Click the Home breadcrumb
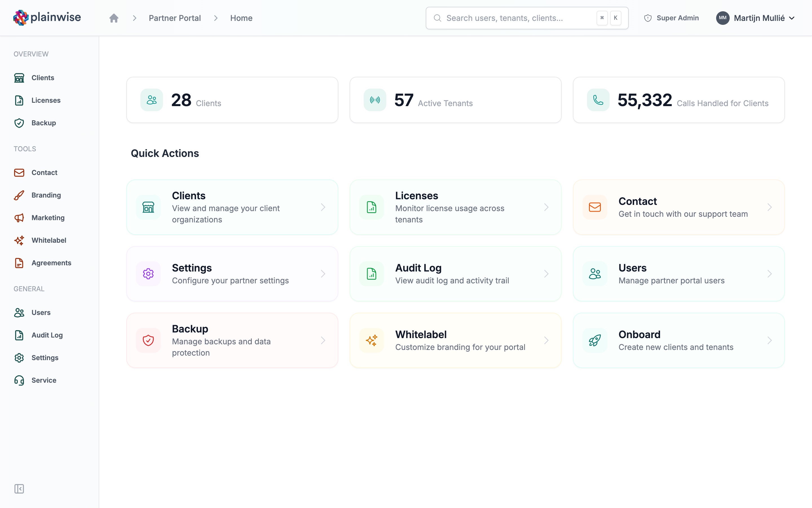 pos(241,18)
